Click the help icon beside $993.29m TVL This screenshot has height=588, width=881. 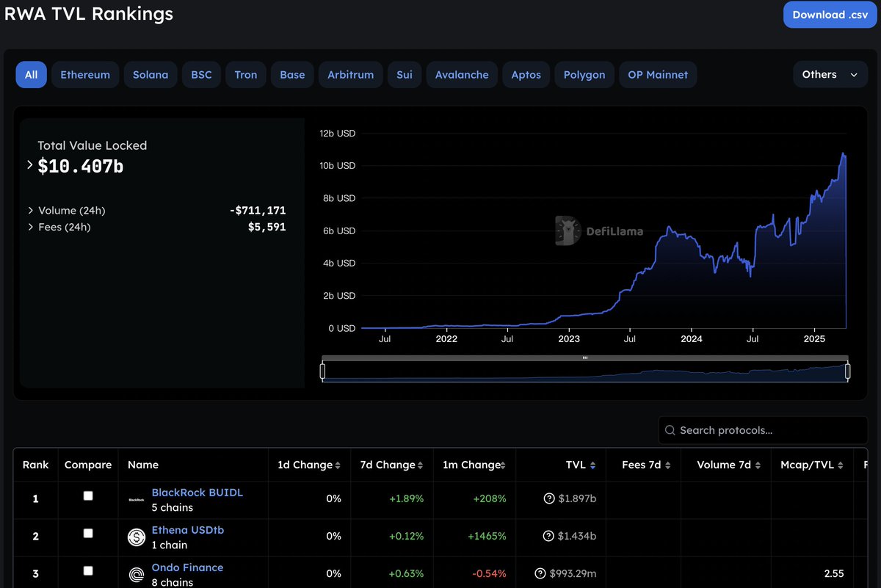541,574
